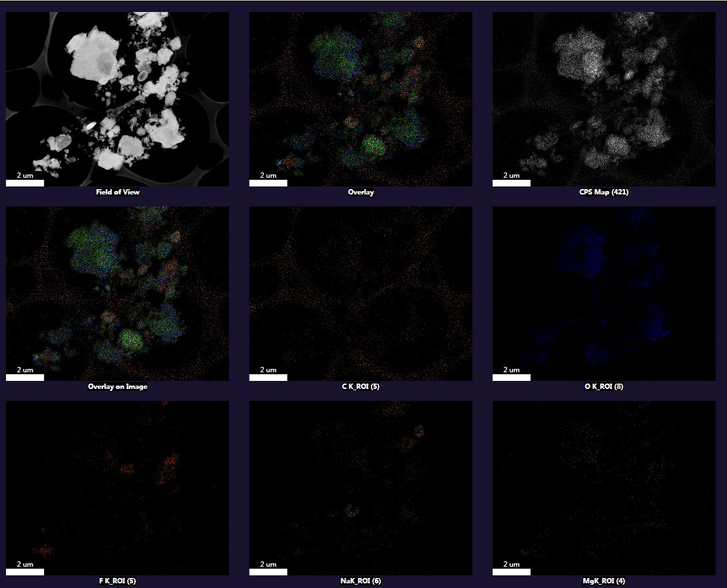727x588 pixels.
Task: Select the CPS Map (421) thumbnail
Action: click(x=604, y=99)
